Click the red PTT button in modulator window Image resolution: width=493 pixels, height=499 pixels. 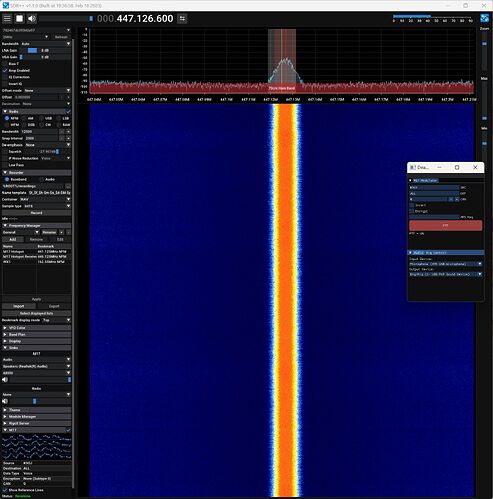(x=445, y=226)
